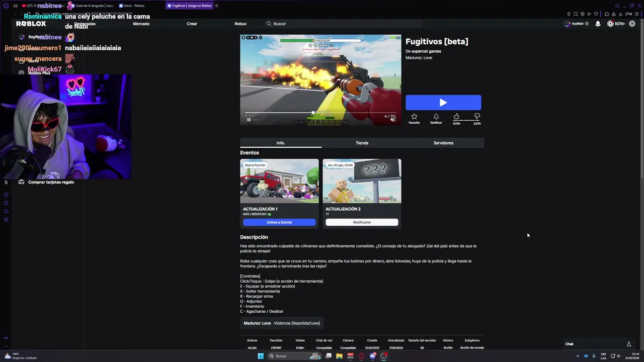Open the Mercado menu item
This screenshot has width=644, height=362.
(141, 24)
